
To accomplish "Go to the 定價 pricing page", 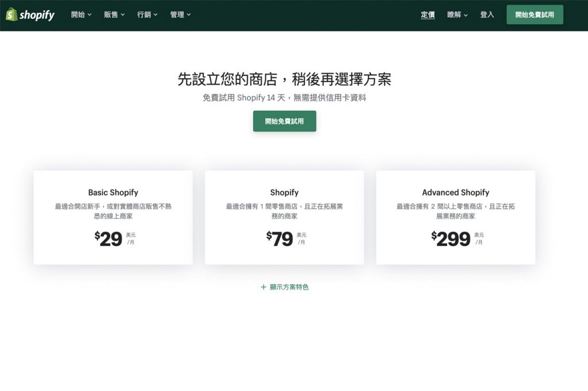I will (x=427, y=14).
